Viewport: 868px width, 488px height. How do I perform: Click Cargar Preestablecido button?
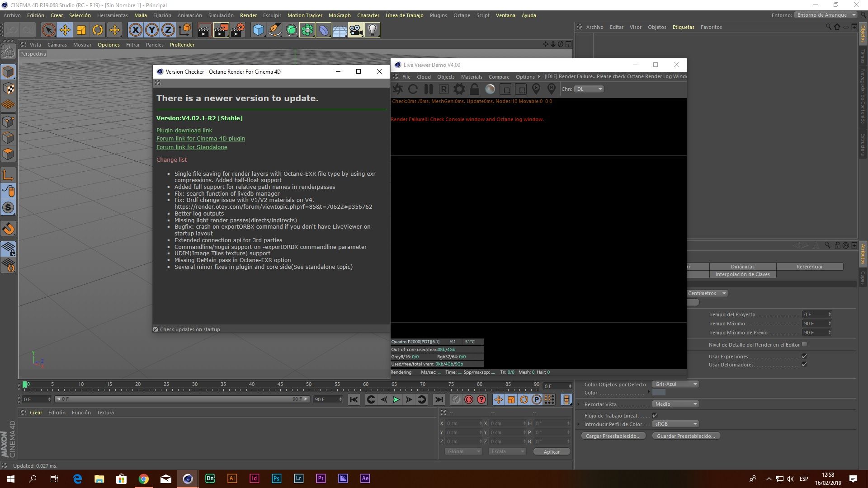coord(613,436)
